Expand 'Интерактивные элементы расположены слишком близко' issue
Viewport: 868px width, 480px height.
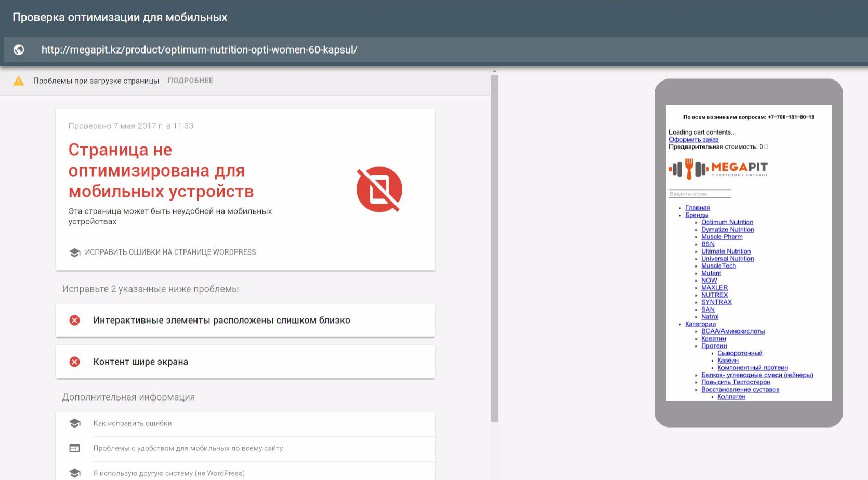coord(221,321)
